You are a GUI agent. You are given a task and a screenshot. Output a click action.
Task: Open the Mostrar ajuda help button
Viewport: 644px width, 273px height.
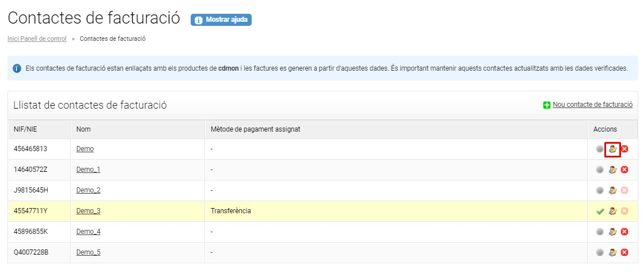coord(221,20)
